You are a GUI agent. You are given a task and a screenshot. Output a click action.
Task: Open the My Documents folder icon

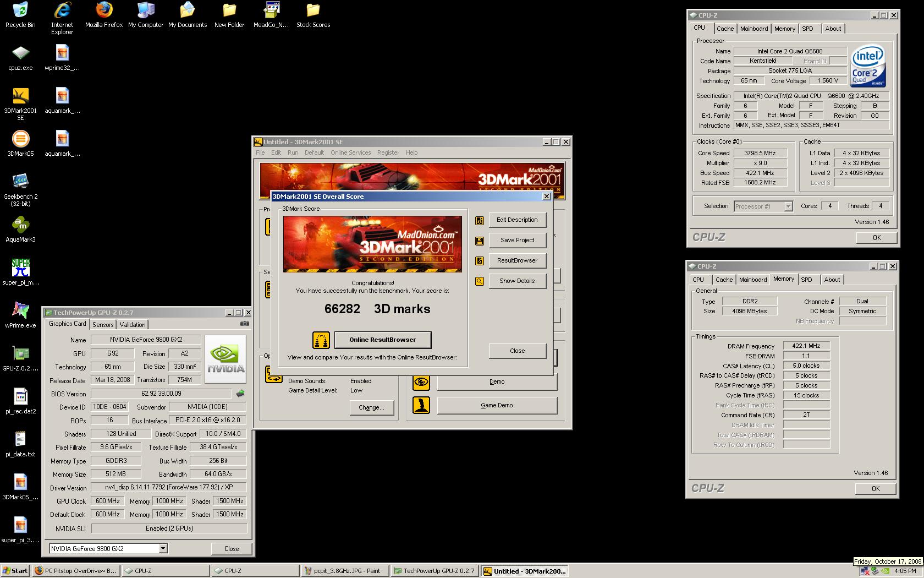188,15
